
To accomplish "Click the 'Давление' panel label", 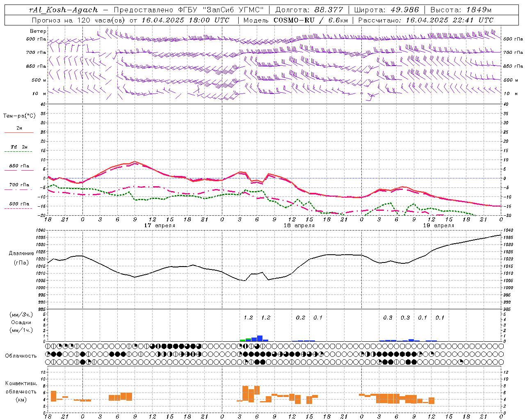I will [21, 253].
